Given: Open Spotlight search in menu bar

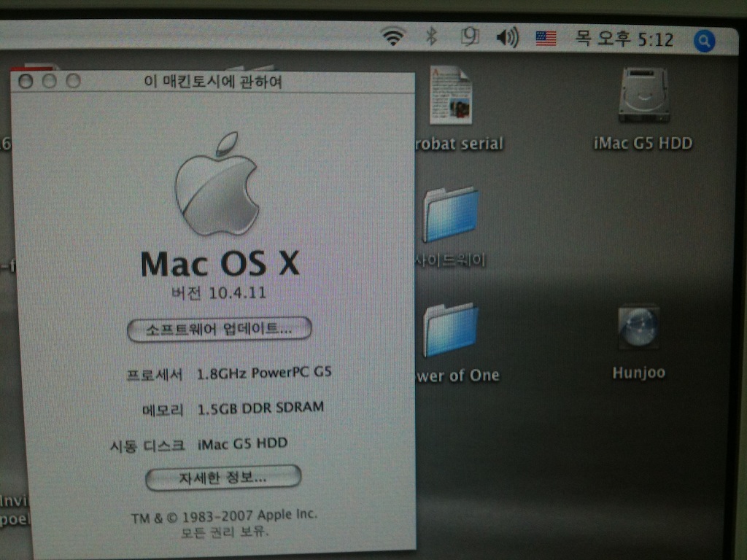Looking at the screenshot, I should (x=703, y=41).
